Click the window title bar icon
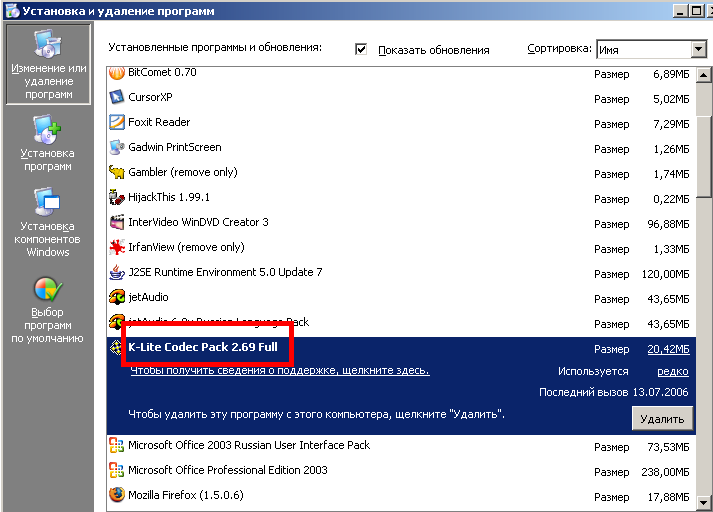 12,10
